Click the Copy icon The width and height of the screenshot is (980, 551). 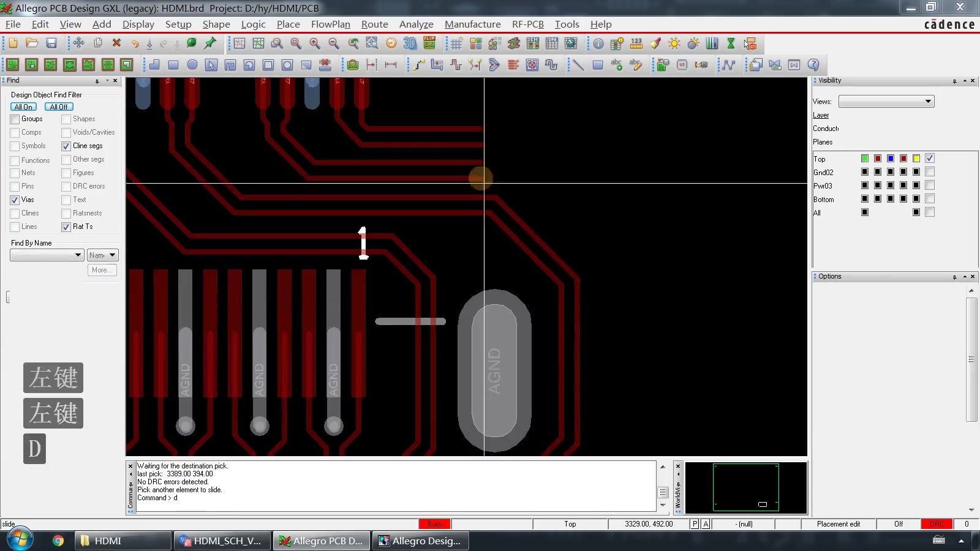[x=97, y=43]
